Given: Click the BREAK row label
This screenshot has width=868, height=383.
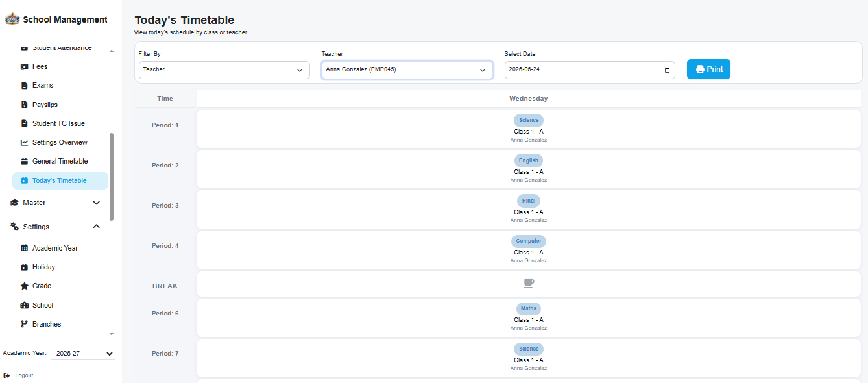Looking at the screenshot, I should (x=165, y=286).
